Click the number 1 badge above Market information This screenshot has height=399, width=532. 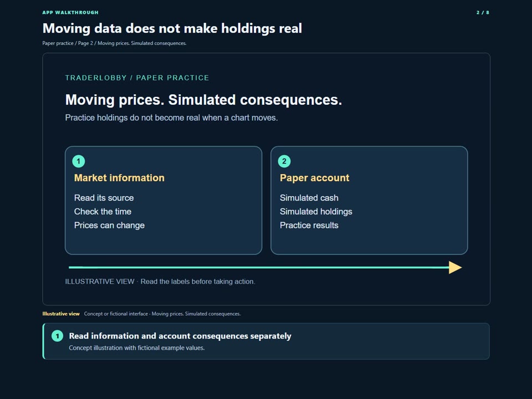[x=78, y=161]
